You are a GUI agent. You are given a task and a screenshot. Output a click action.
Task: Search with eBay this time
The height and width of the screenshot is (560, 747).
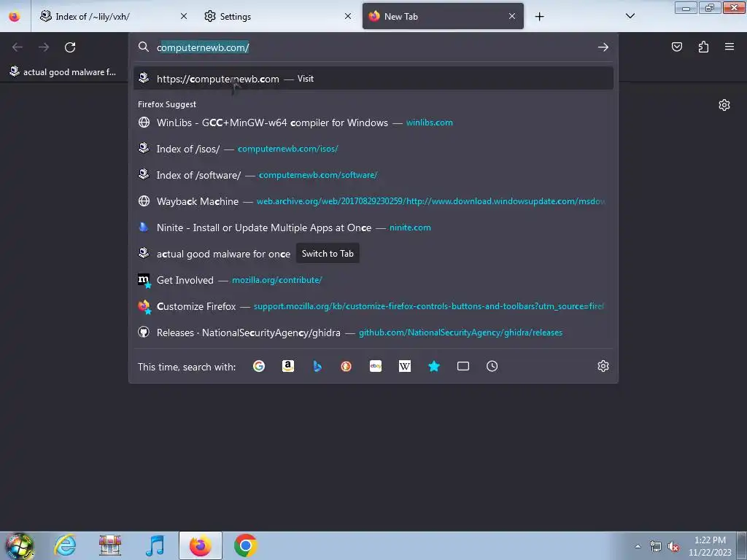tap(376, 366)
